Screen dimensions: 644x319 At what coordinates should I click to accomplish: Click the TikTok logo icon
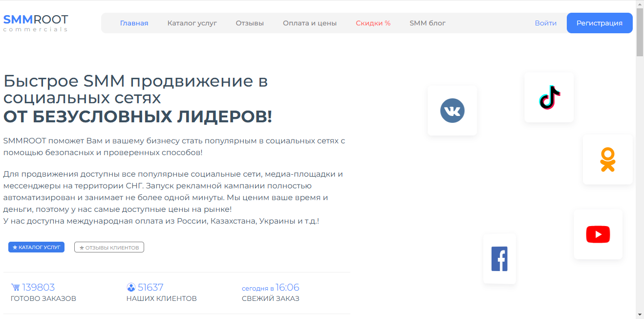(550, 97)
